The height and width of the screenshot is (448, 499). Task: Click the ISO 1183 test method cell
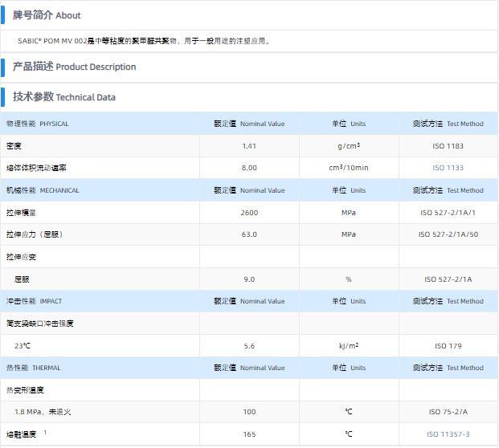click(x=448, y=146)
